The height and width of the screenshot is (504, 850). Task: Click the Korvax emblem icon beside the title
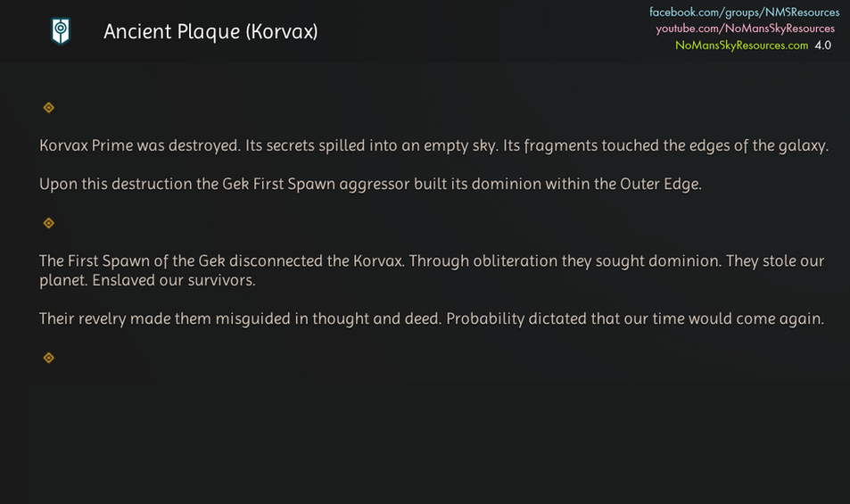[60, 31]
